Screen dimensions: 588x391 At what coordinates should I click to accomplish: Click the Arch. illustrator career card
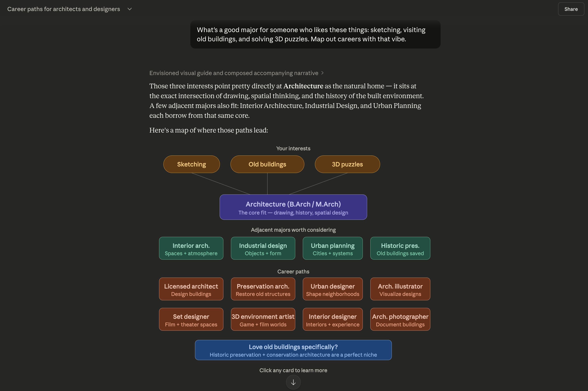tap(400, 289)
